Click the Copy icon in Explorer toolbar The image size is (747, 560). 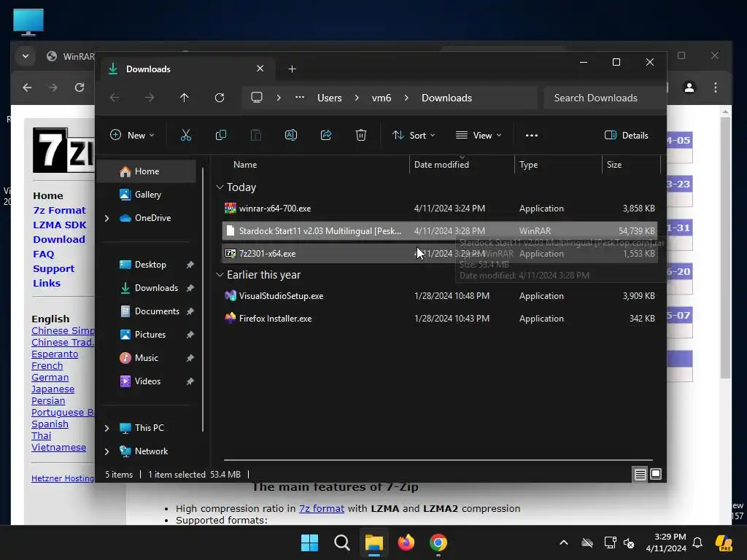click(x=221, y=135)
